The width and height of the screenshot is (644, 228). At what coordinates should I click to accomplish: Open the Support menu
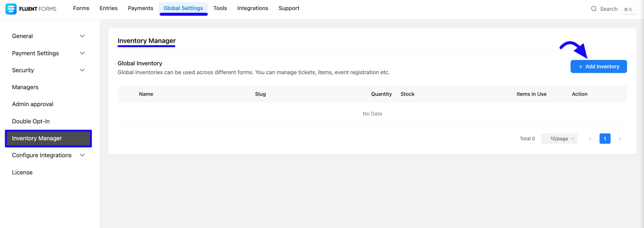click(289, 8)
